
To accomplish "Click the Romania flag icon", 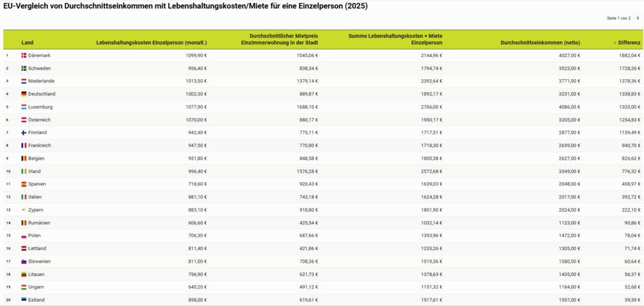I will coord(24,222).
